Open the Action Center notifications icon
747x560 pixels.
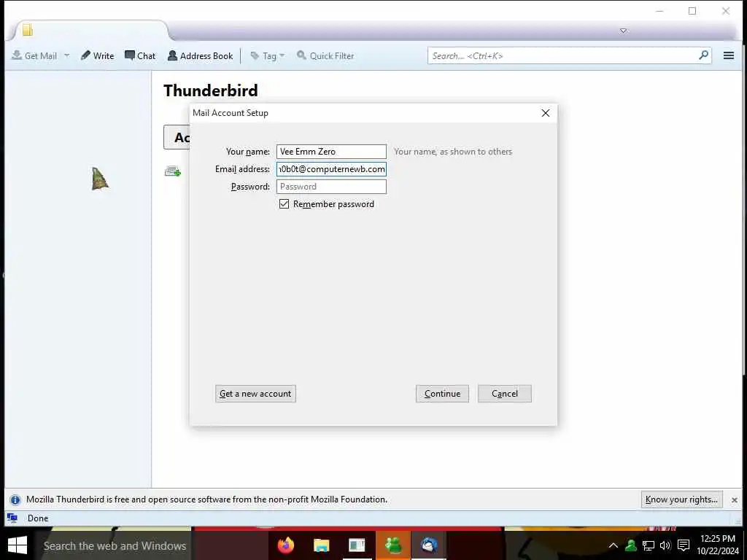click(684, 545)
